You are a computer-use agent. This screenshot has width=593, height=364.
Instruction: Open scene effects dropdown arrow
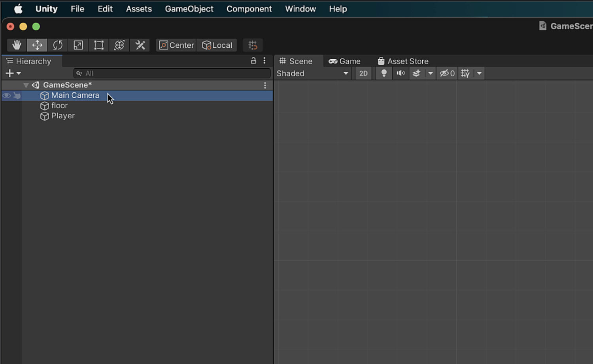point(431,73)
